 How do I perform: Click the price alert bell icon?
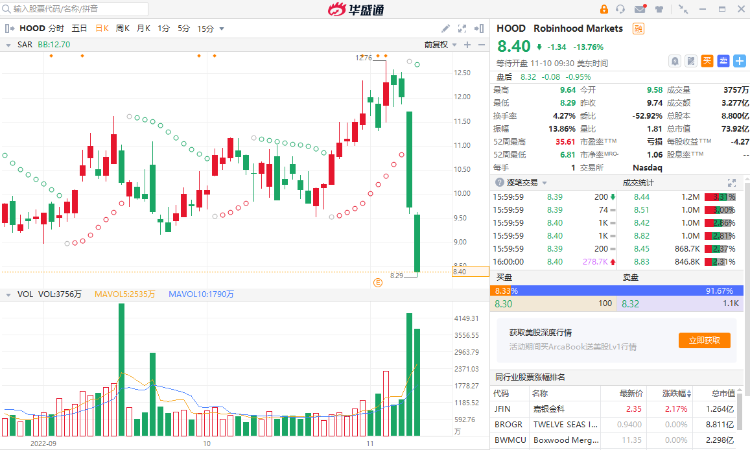(674, 61)
